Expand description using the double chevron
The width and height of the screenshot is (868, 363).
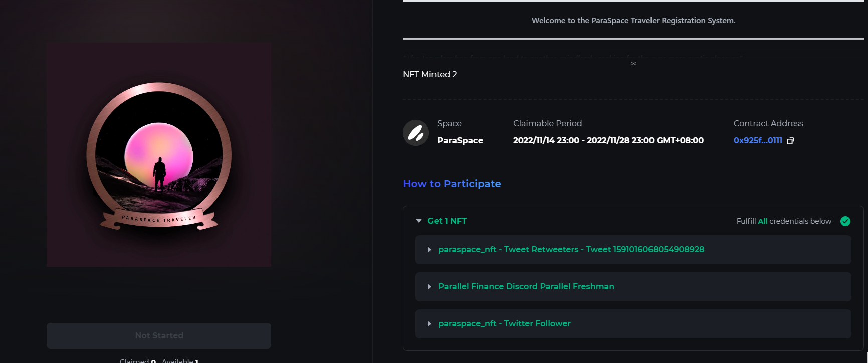click(633, 64)
